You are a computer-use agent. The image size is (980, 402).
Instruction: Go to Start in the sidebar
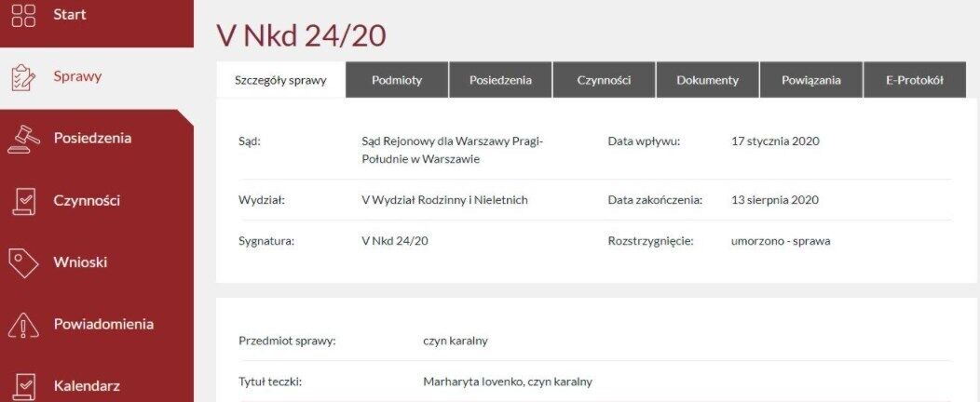pyautogui.click(x=70, y=15)
